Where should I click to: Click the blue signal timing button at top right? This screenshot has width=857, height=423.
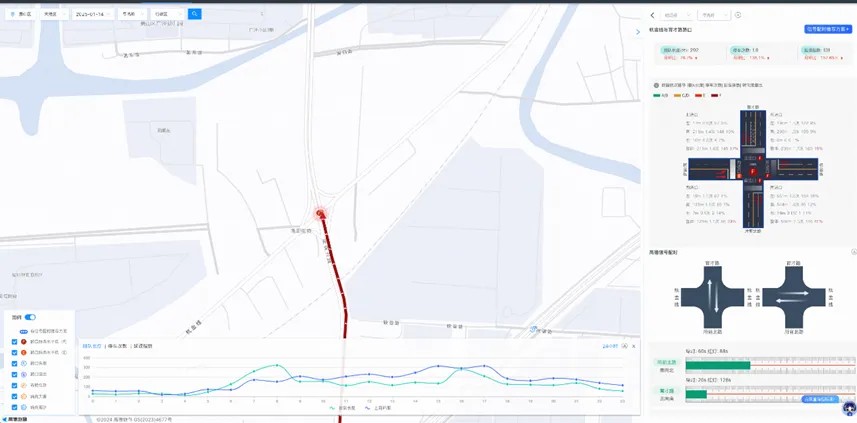click(827, 30)
